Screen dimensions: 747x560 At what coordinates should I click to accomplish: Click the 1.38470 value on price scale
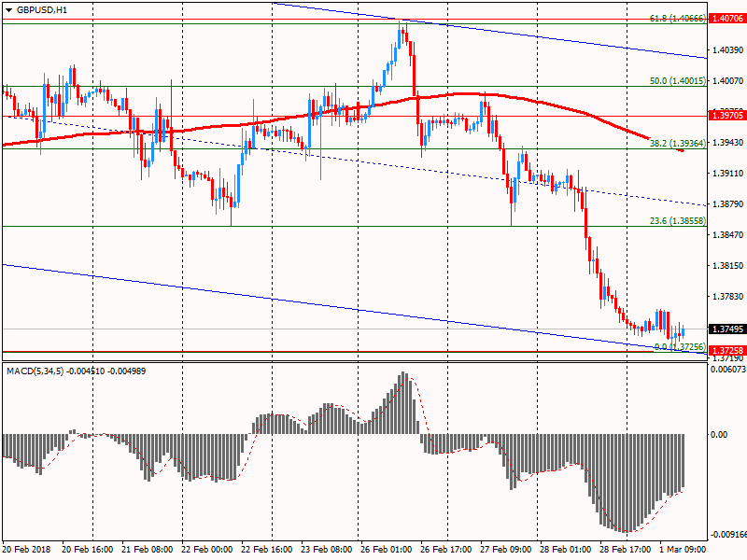[x=726, y=235]
